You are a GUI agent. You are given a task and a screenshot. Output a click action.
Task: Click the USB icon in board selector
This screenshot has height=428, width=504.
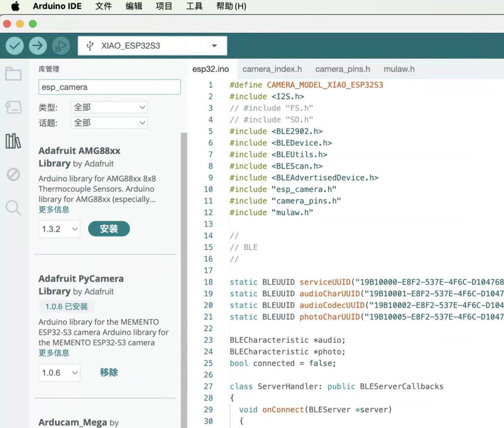click(x=90, y=46)
